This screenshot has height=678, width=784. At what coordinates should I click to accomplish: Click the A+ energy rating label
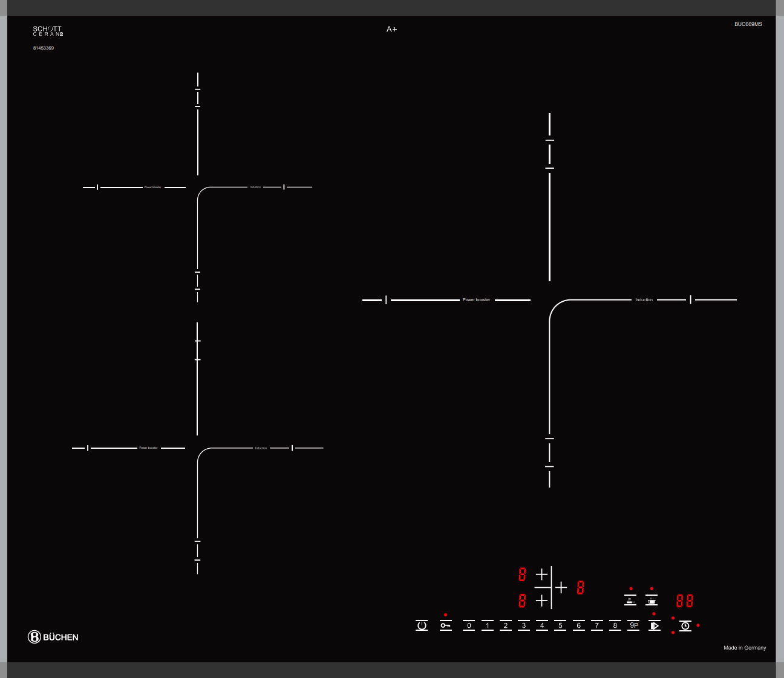click(392, 29)
